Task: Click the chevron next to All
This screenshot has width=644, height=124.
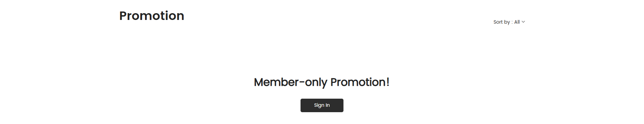Action: (523, 22)
